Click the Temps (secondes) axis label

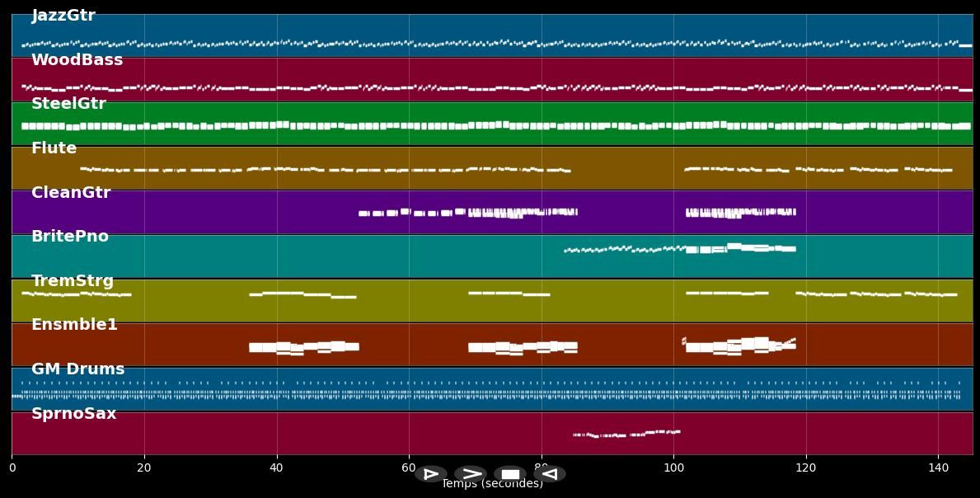click(x=492, y=484)
